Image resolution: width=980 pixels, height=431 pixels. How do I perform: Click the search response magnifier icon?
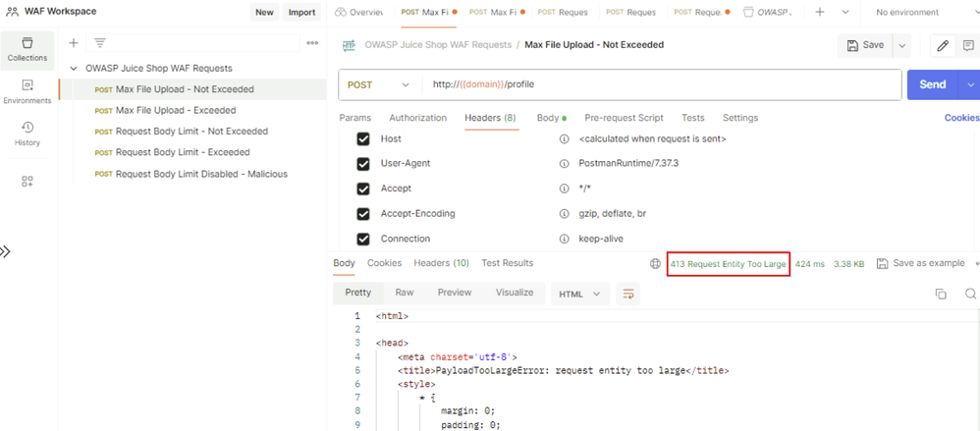970,294
